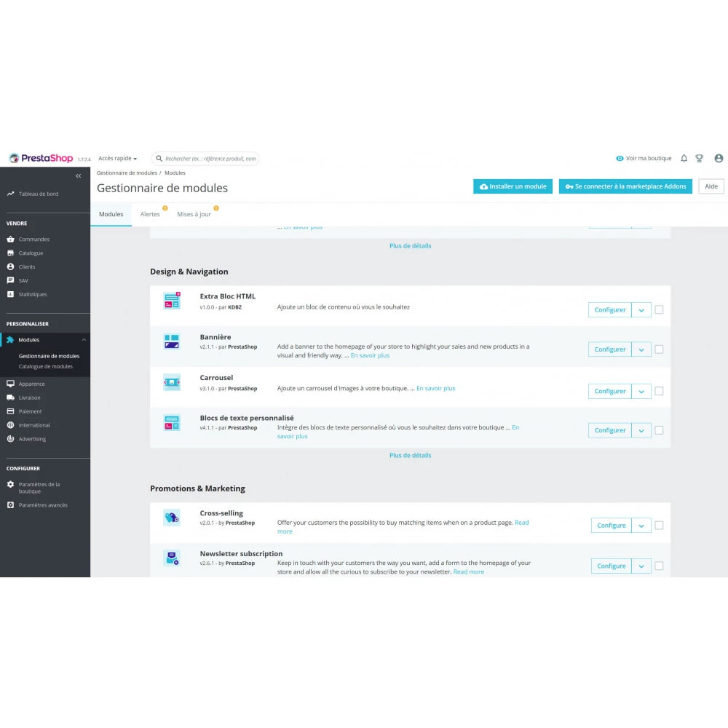The height and width of the screenshot is (728, 728).
Task: Open the user profile avatar icon
Action: (x=719, y=158)
